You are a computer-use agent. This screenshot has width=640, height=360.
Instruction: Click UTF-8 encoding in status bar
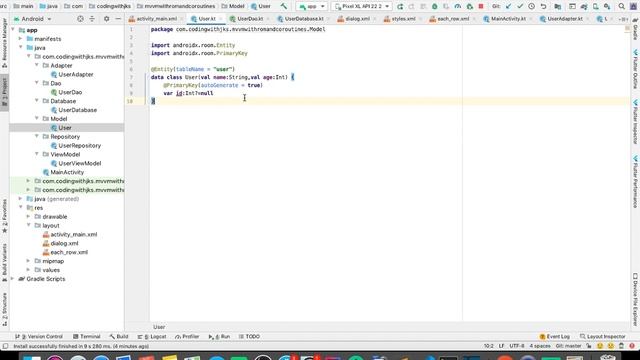tap(517, 346)
